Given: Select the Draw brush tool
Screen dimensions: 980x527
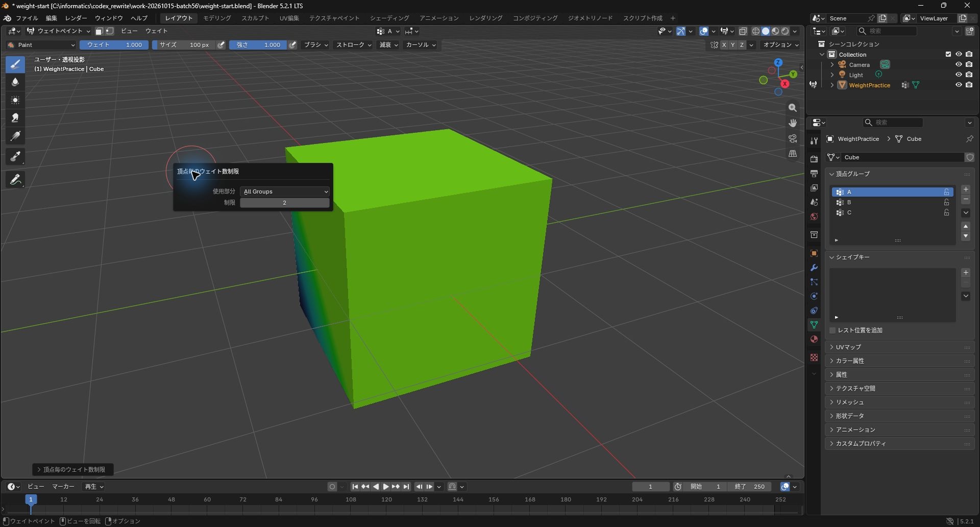Looking at the screenshot, I should (15, 64).
